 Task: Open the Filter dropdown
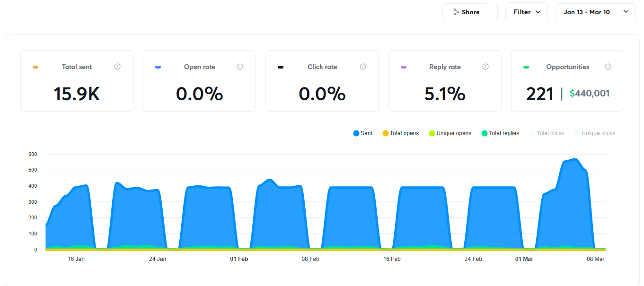click(526, 12)
